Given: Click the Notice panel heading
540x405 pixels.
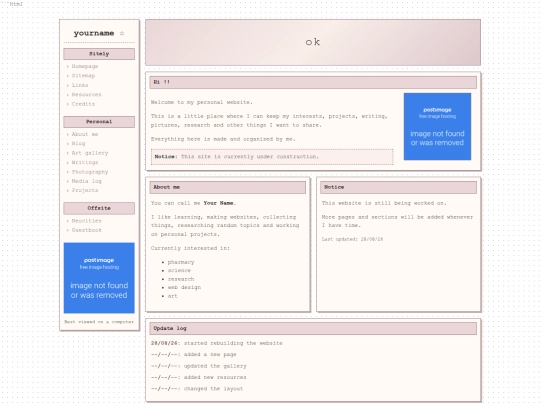Looking at the screenshot, I should tap(398, 187).
